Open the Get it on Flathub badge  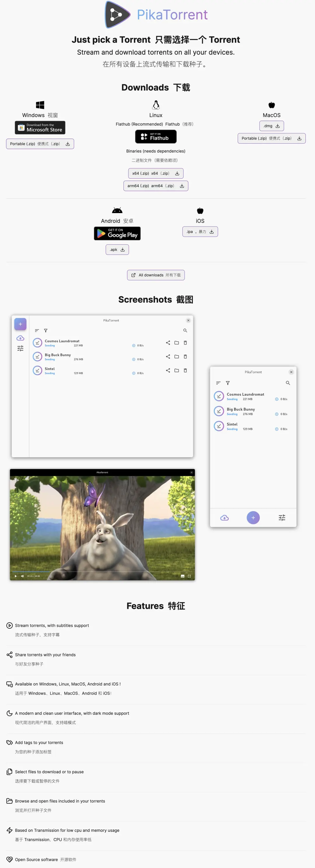point(156,137)
